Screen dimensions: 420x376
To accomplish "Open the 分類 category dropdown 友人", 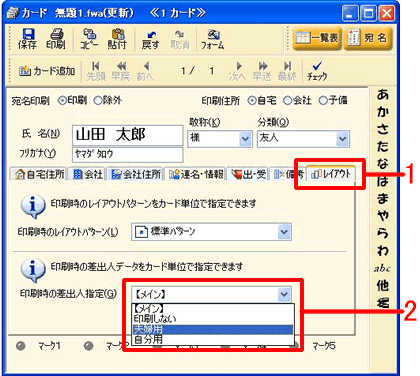I will pyautogui.click(x=342, y=139).
